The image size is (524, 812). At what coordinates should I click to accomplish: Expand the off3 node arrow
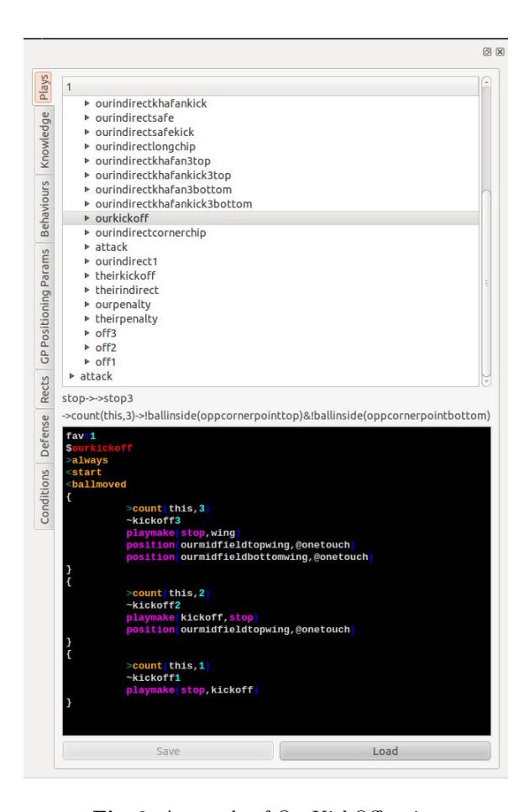pos(87,333)
